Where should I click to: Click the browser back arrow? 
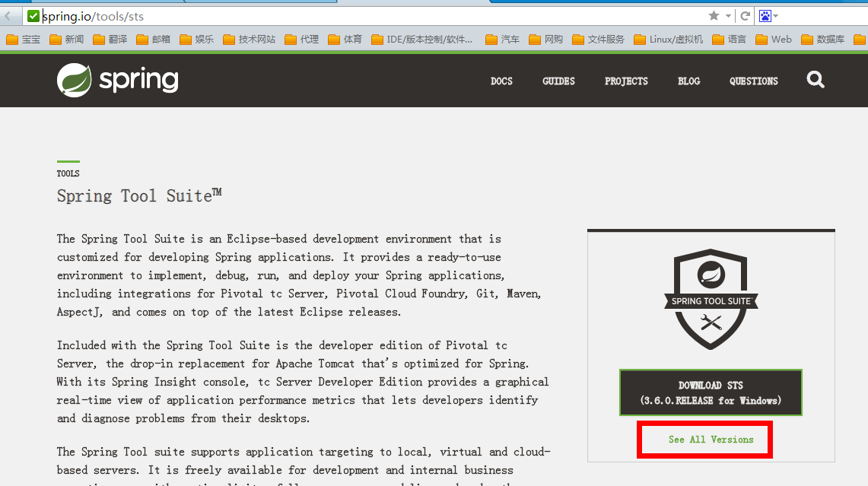click(8, 16)
